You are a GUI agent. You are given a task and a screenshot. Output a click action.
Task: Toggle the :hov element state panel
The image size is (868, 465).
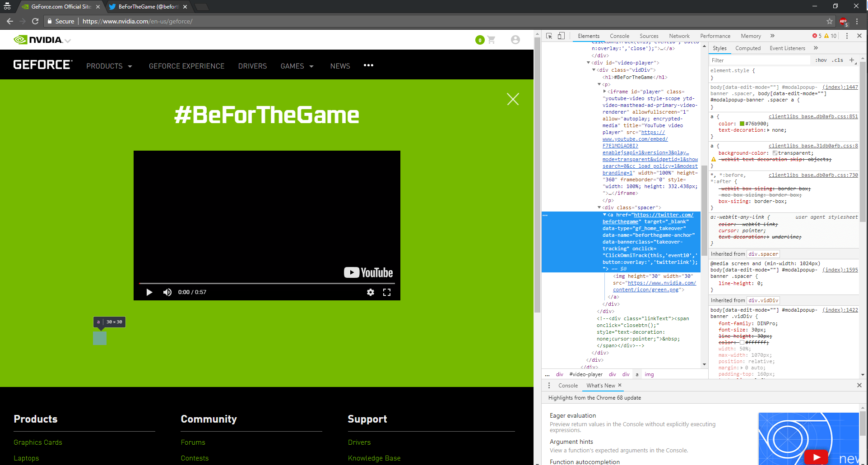tap(821, 60)
